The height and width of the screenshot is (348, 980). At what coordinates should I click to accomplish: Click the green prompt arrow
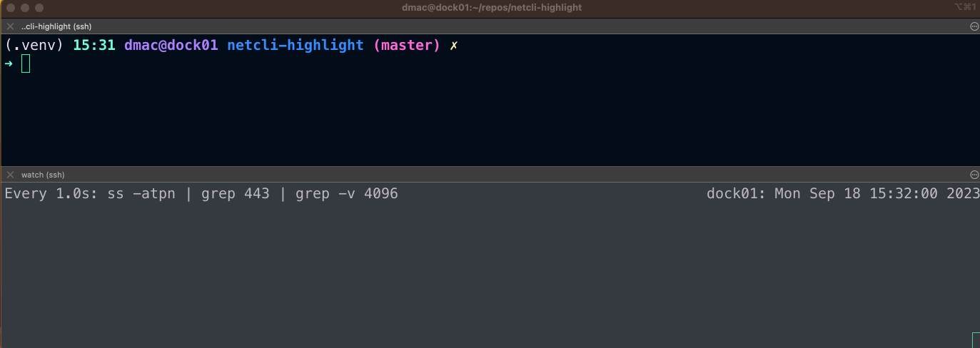tap(9, 63)
